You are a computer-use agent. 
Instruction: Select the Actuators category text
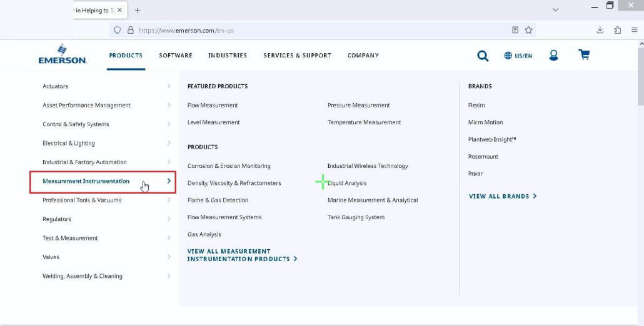coord(56,86)
